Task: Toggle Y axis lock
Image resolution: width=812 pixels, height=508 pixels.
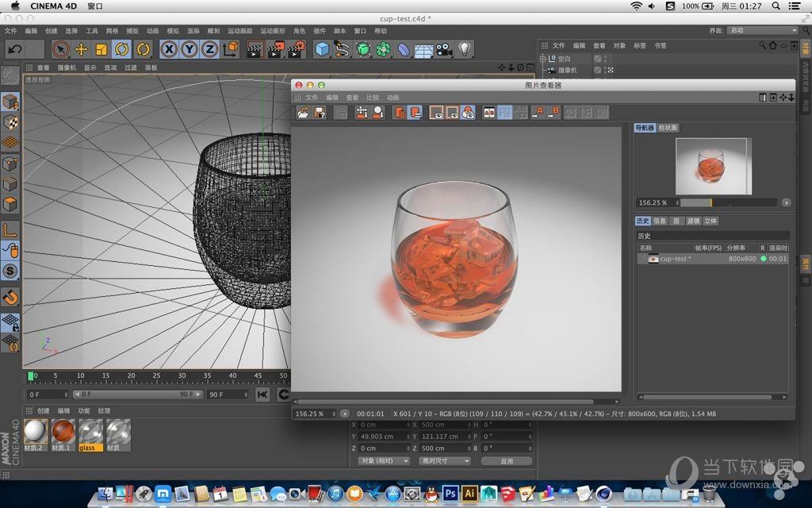Action: [189, 50]
